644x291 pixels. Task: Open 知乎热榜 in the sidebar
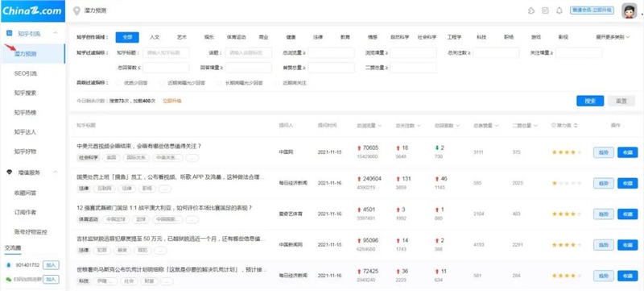[x=26, y=113]
